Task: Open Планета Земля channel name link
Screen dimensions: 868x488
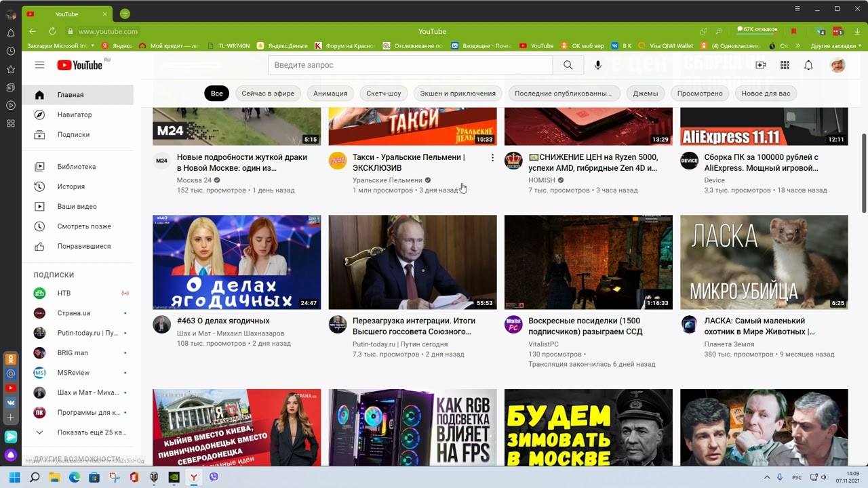Action: [x=729, y=344]
